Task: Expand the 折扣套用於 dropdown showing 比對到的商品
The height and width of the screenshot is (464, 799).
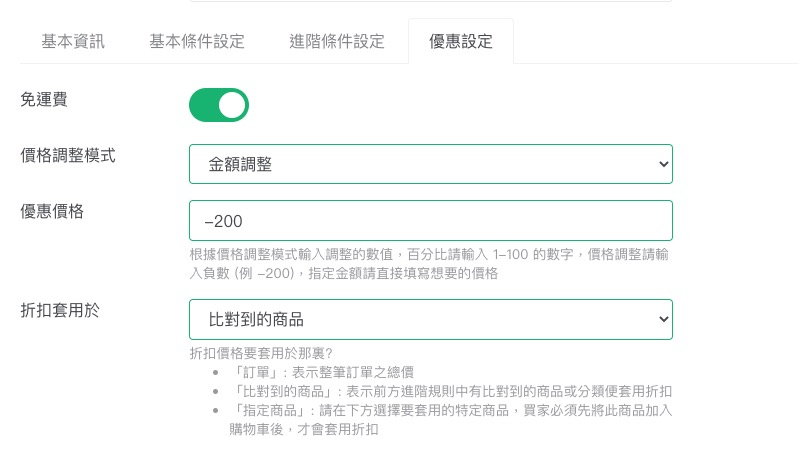Action: point(430,320)
